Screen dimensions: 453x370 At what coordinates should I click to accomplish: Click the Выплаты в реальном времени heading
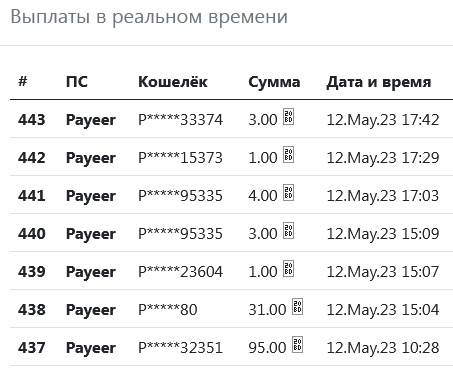pos(149,17)
